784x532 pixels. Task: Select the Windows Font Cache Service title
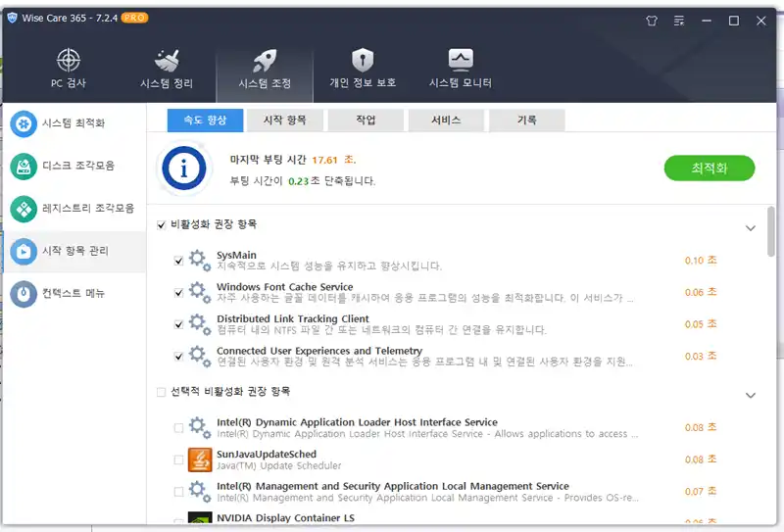[284, 287]
